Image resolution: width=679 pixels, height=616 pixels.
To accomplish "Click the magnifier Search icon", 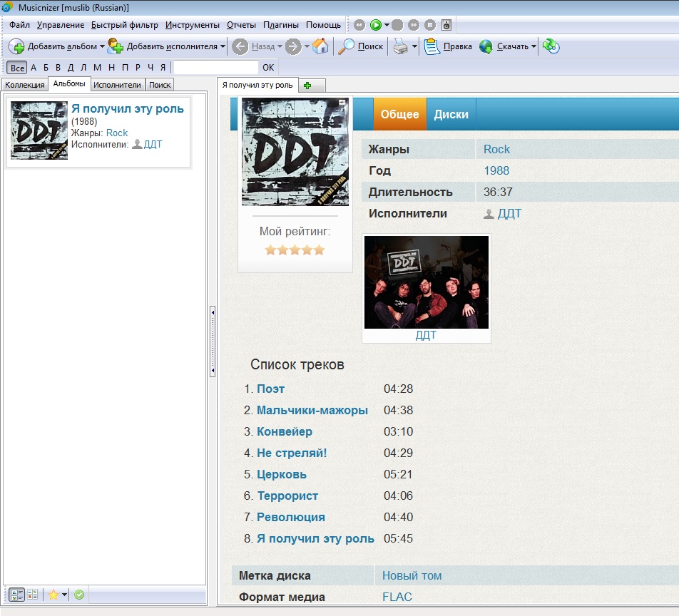I will (346, 46).
